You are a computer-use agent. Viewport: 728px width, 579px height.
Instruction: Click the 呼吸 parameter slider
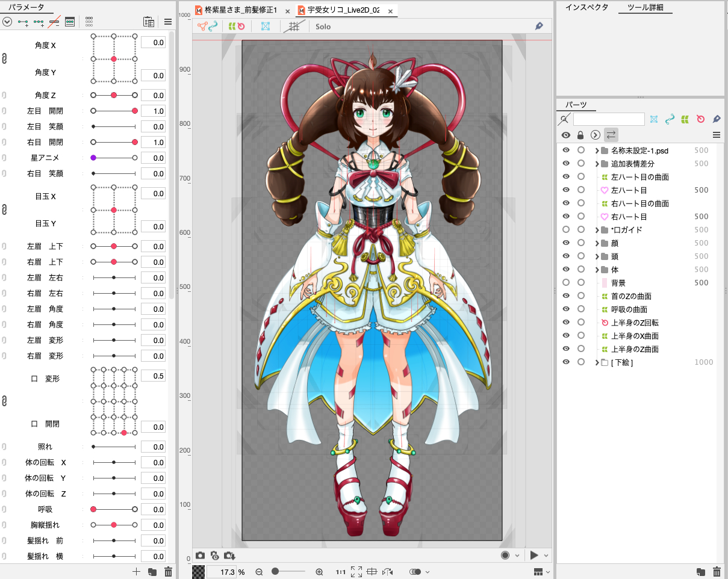pos(114,509)
